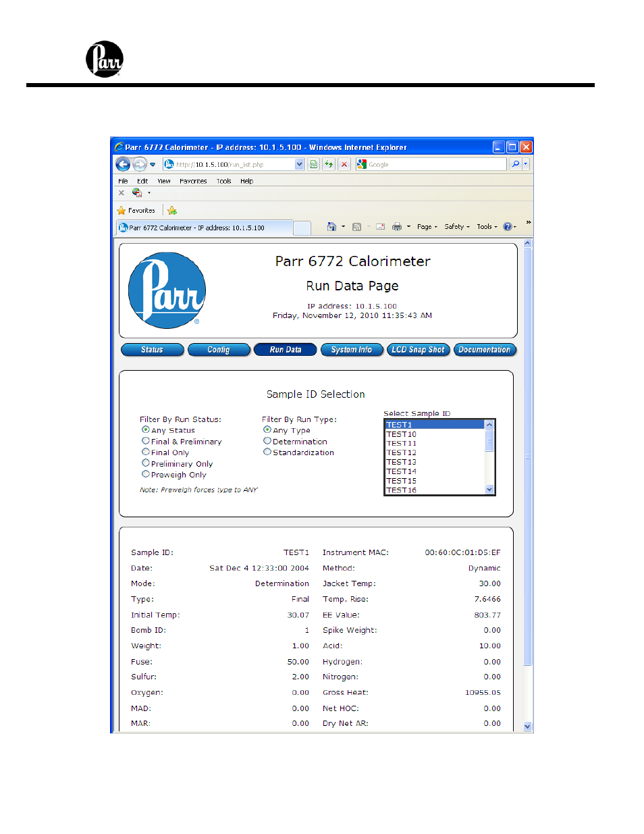Click Add to Favorites Bar icon
Viewport: 644px width, 834px height.
[x=172, y=211]
